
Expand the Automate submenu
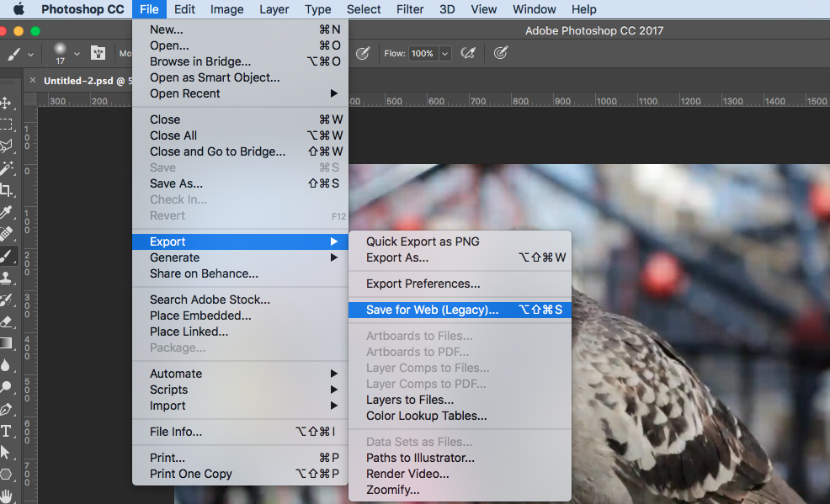pyautogui.click(x=240, y=374)
